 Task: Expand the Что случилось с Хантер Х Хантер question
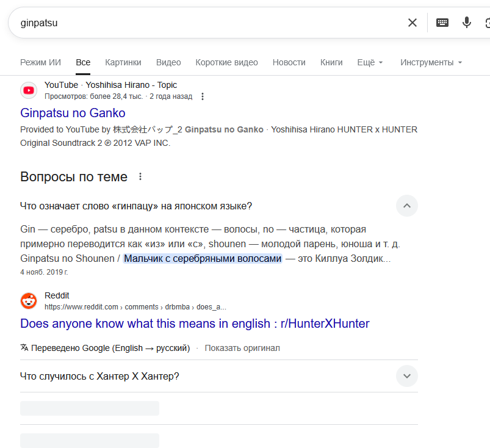tap(407, 376)
